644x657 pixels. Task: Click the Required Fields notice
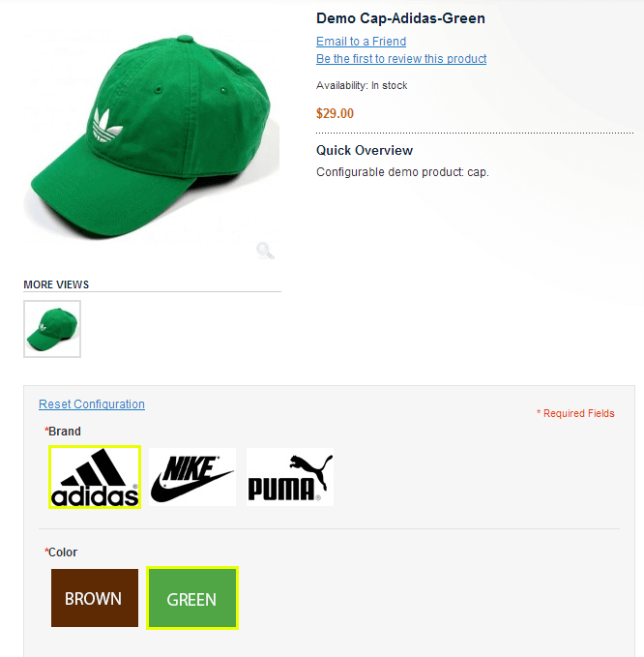point(575,413)
